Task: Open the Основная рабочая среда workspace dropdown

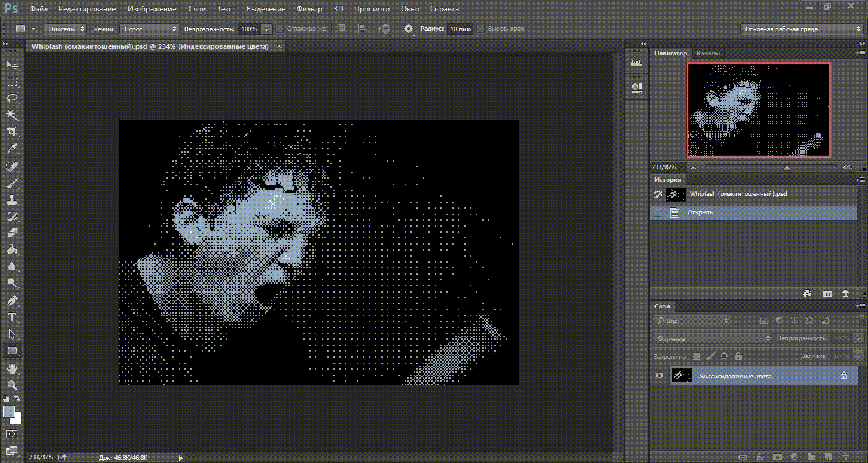Action: pyautogui.click(x=802, y=29)
